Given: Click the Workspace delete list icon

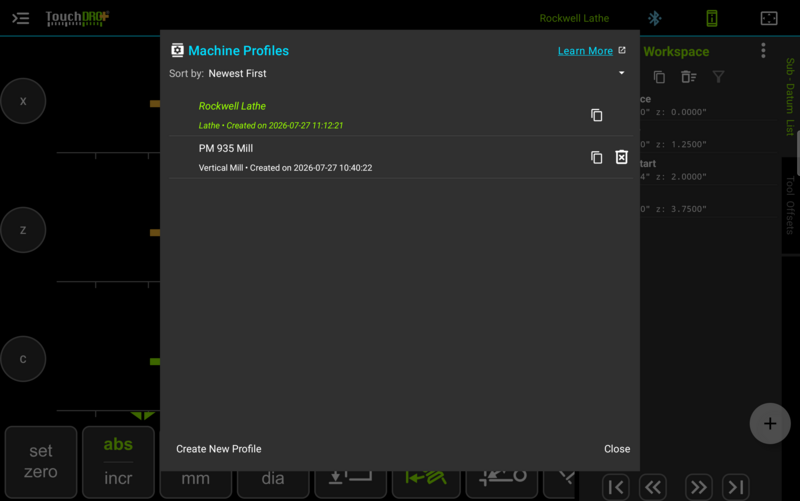Looking at the screenshot, I should click(688, 77).
